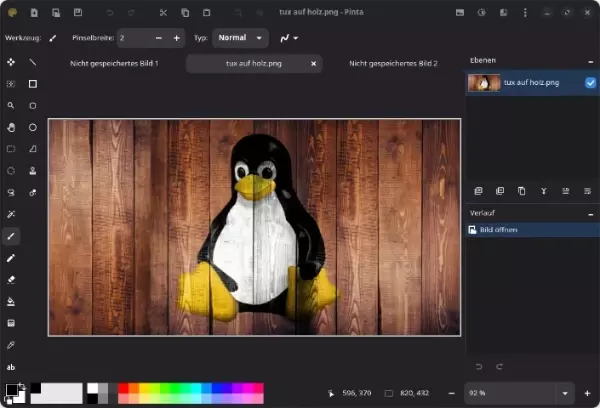This screenshot has height=408, width=600.
Task: Create a new image from header bar
Action: [34, 13]
